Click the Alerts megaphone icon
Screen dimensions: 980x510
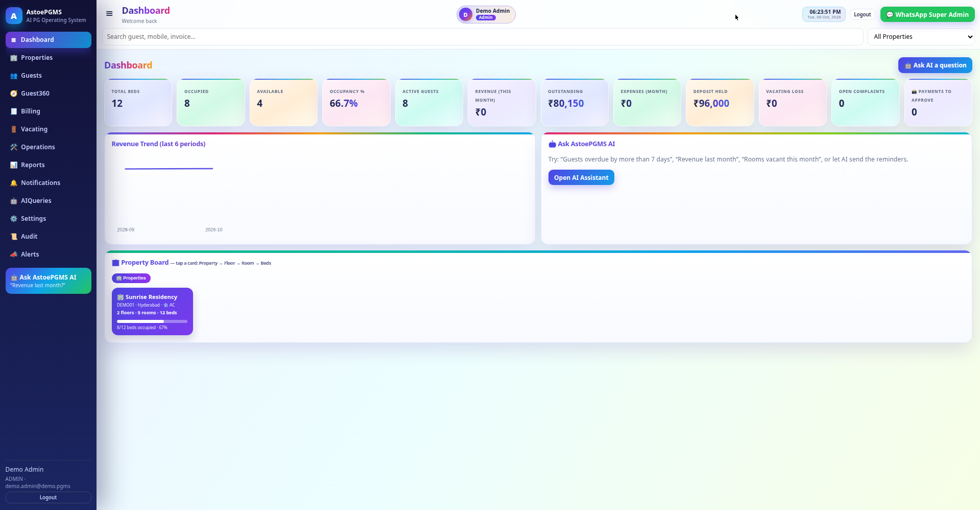click(14, 254)
